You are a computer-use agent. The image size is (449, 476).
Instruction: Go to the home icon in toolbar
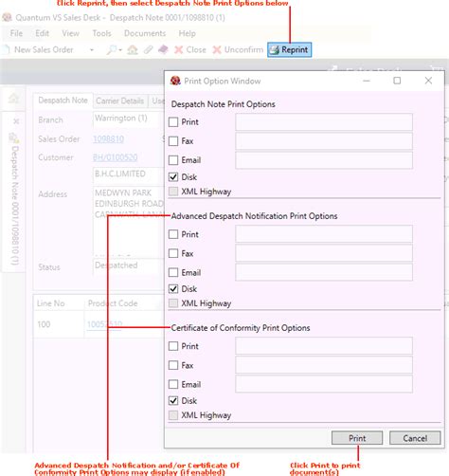pyautogui.click(x=133, y=49)
